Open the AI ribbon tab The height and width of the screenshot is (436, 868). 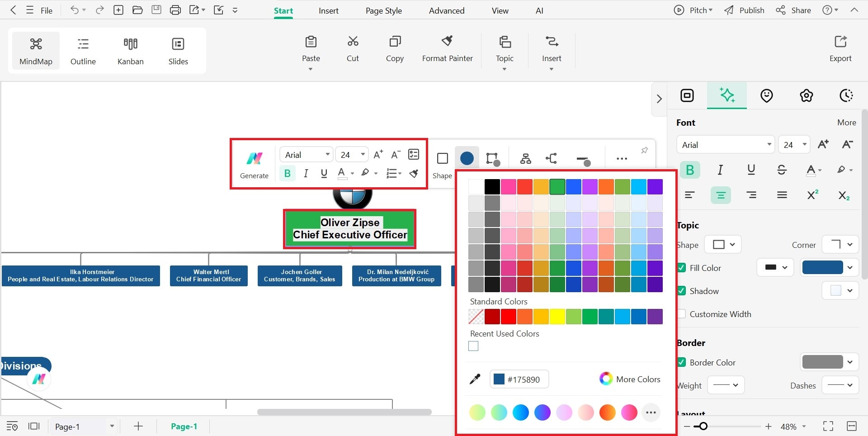(x=539, y=10)
